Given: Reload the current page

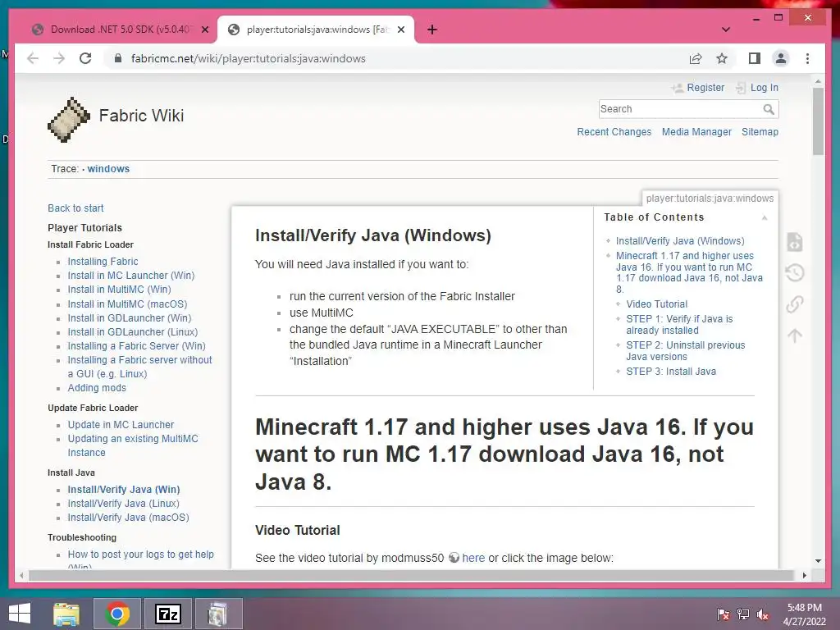Looking at the screenshot, I should point(85,58).
